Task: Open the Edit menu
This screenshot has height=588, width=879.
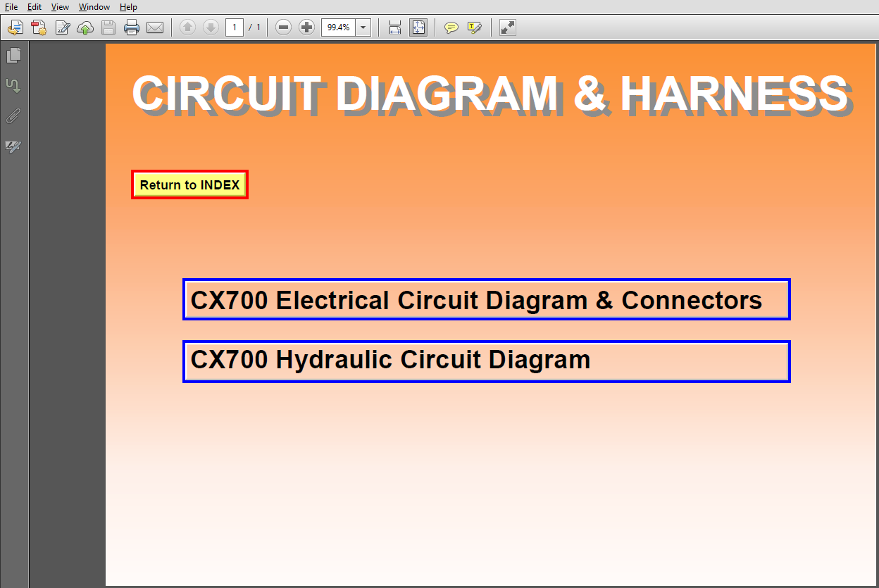Action: [35, 7]
